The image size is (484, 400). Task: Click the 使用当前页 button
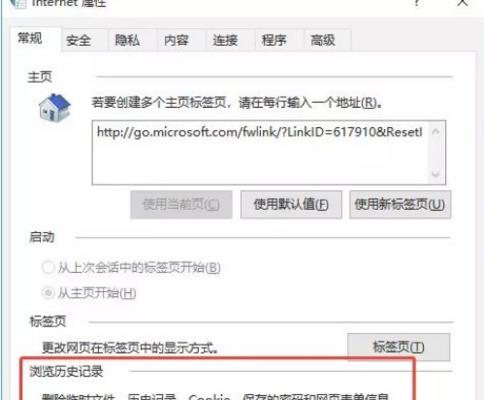coord(181,204)
